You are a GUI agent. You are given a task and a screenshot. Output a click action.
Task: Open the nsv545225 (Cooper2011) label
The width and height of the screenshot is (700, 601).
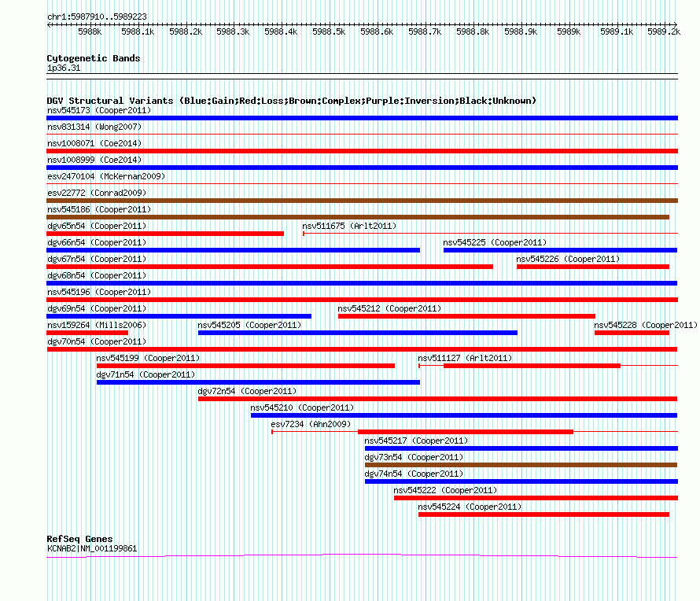pos(495,242)
